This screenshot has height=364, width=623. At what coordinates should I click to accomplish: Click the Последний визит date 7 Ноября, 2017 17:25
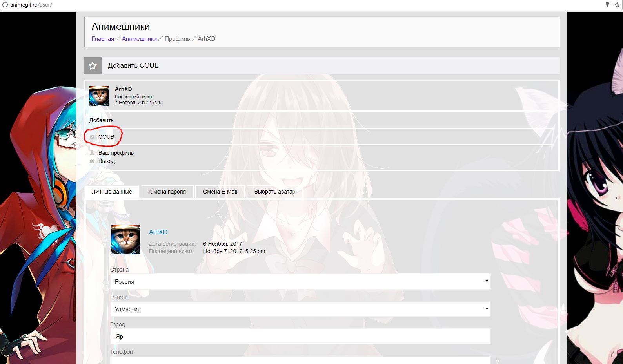138,103
